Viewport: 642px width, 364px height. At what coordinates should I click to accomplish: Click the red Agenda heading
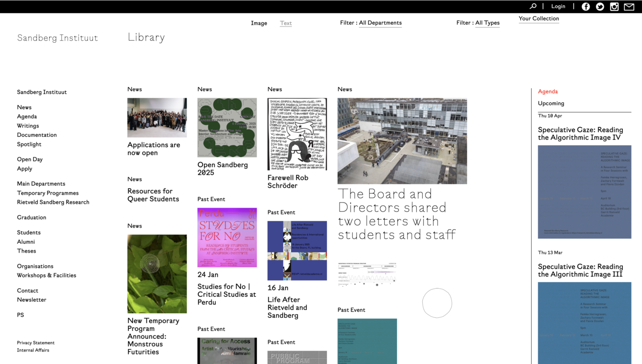pyautogui.click(x=548, y=92)
